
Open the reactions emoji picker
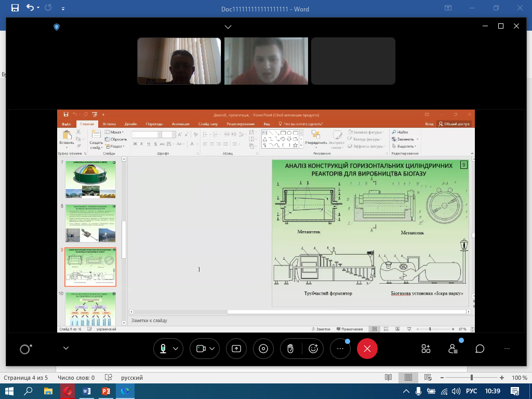[x=313, y=349]
